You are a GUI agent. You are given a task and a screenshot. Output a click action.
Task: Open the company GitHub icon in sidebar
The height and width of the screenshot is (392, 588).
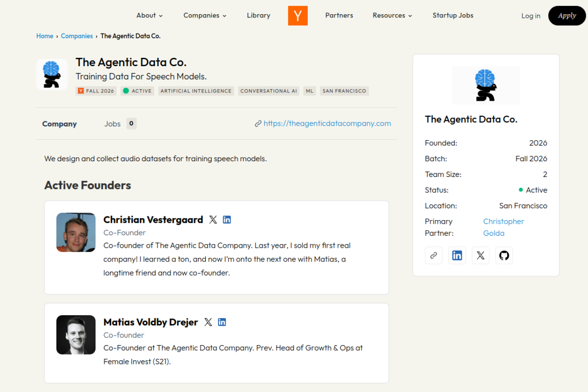[504, 256]
